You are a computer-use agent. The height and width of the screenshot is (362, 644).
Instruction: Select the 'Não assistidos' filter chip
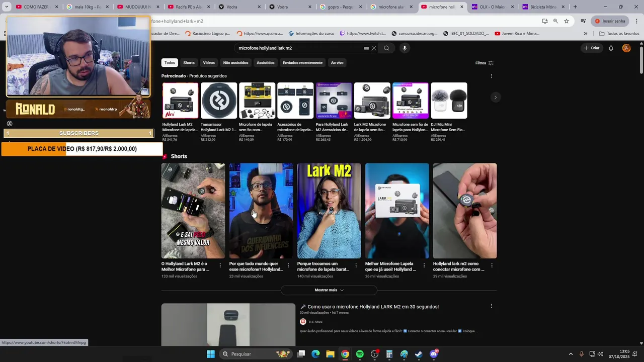tap(236, 63)
